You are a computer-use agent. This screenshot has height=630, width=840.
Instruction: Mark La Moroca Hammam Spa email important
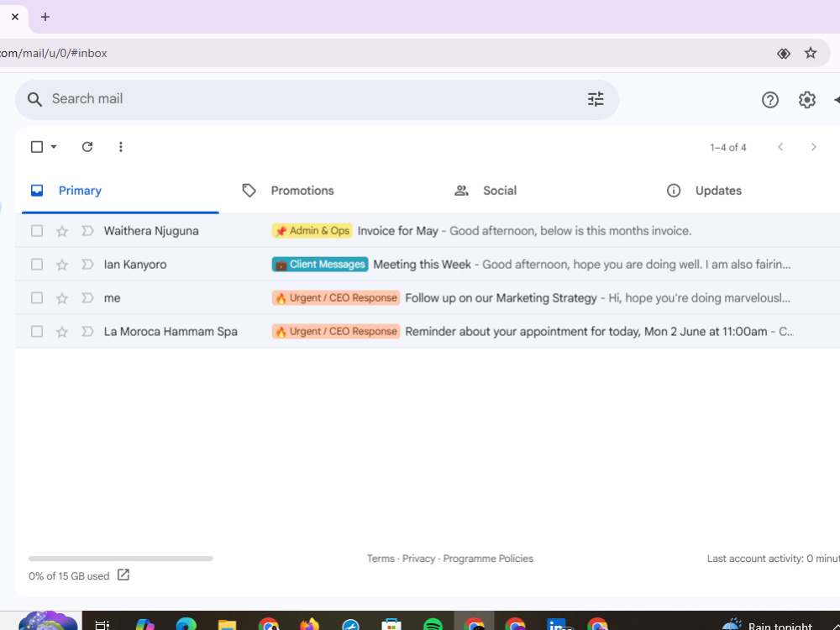[87, 332]
